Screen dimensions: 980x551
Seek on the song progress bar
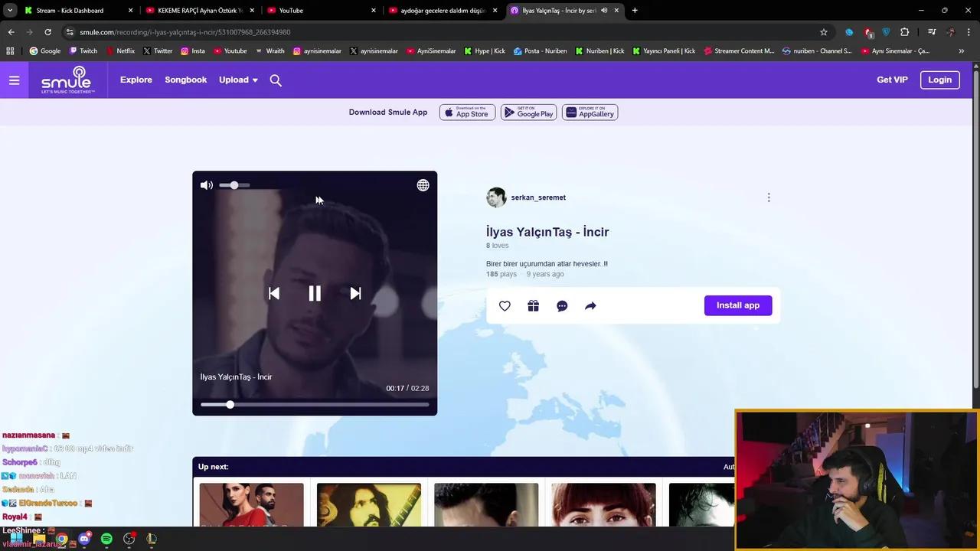315,404
